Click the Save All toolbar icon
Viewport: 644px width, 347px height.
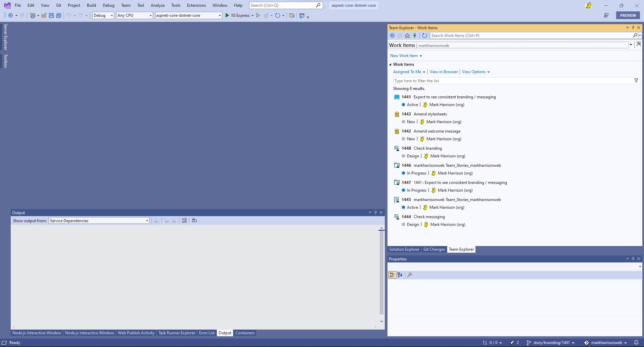[x=59, y=15]
